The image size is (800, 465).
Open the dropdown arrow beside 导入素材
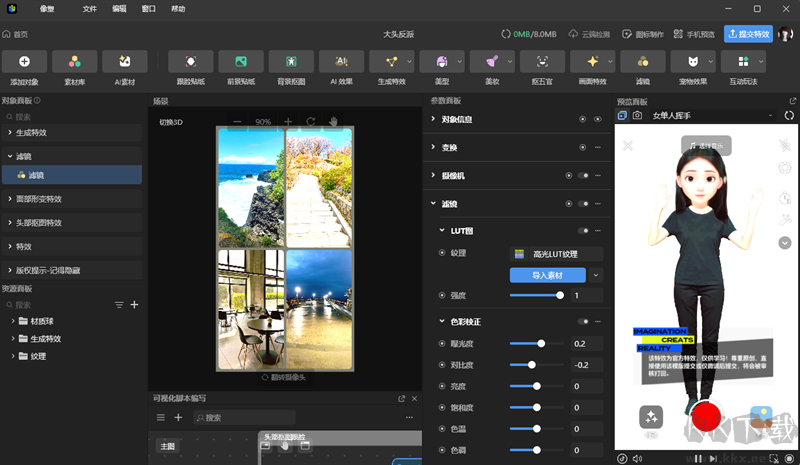pyautogui.click(x=596, y=275)
